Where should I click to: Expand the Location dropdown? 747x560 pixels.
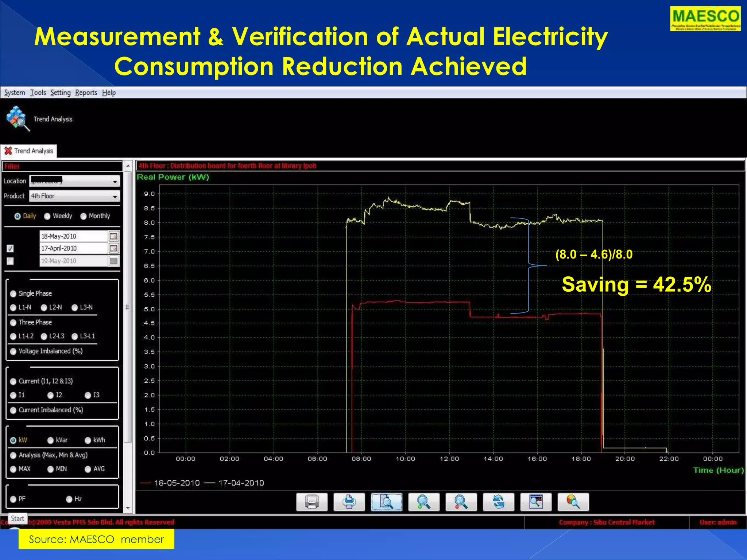(115, 181)
